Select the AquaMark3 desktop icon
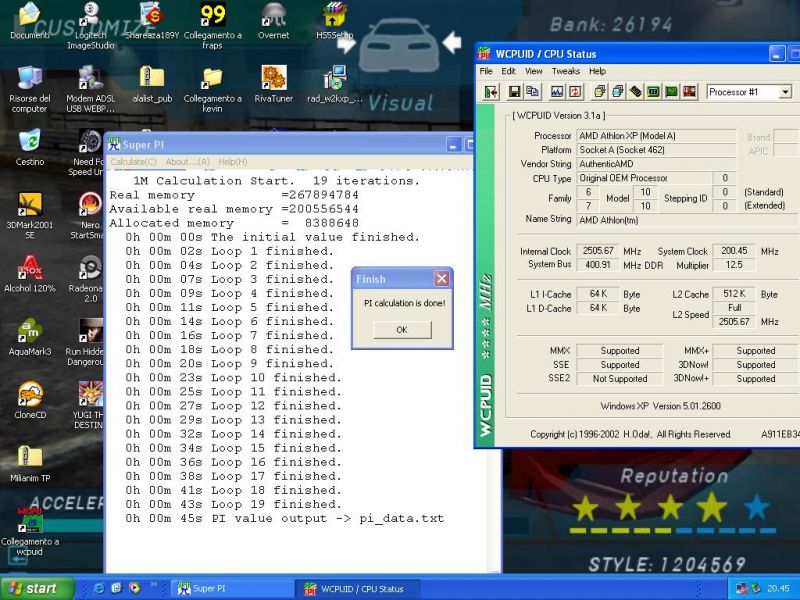The image size is (800, 600). 30,338
